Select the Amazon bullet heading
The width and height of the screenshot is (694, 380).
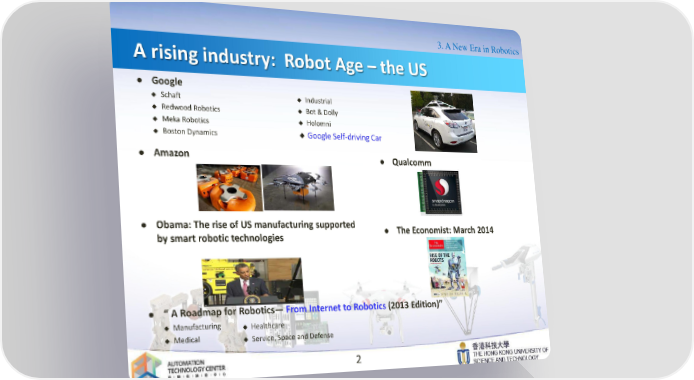pos(171,153)
